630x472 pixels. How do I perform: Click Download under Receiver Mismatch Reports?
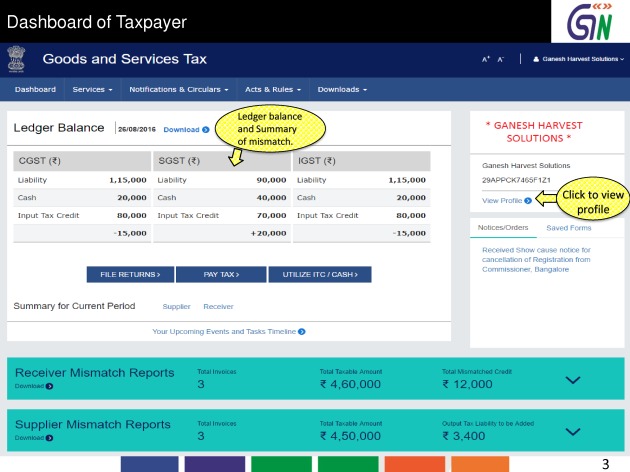point(29,386)
